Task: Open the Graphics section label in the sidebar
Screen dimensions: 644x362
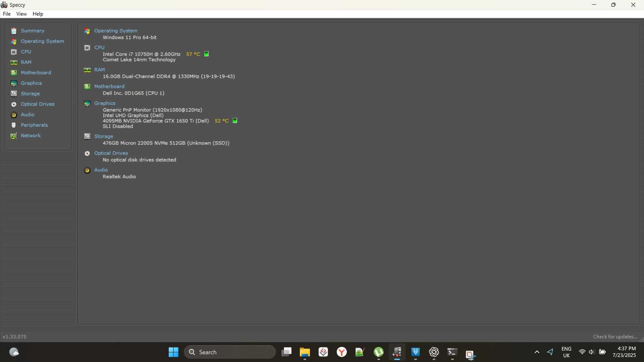Action: click(x=31, y=83)
